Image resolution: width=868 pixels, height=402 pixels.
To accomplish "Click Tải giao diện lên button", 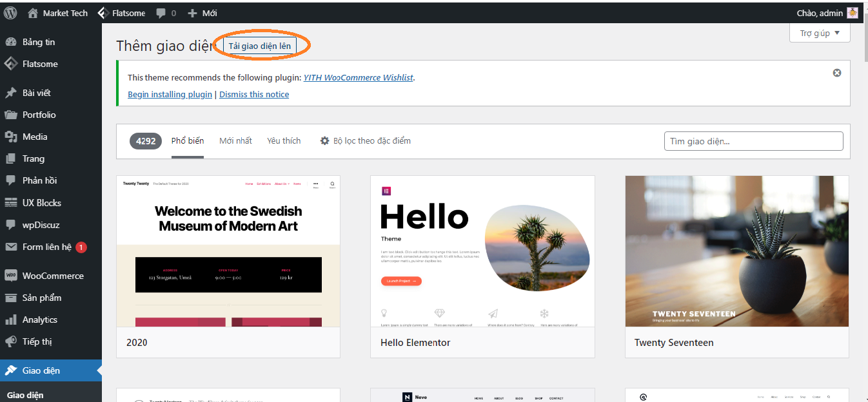I will [x=260, y=46].
